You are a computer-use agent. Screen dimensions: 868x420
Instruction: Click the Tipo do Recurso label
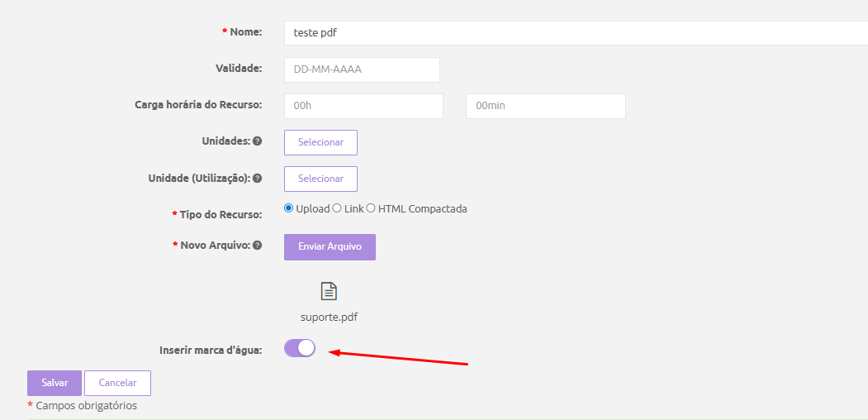point(221,215)
